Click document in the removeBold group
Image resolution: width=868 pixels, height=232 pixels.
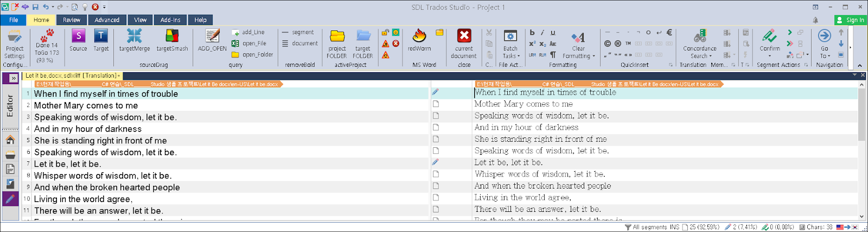[300, 43]
